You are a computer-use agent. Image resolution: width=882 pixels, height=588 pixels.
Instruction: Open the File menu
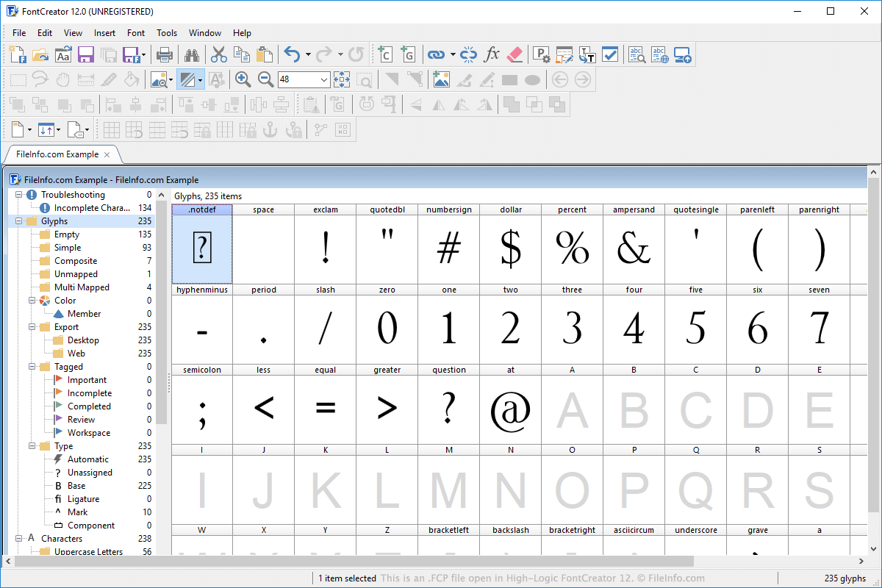tap(19, 32)
